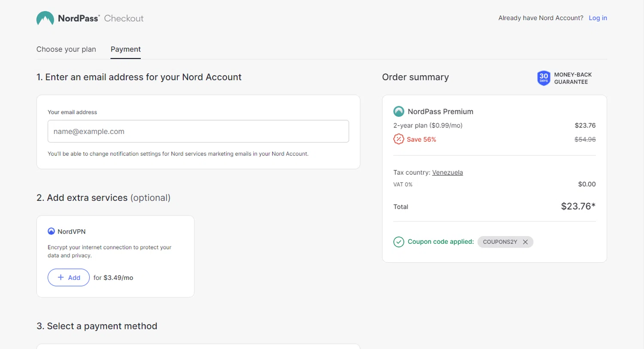644x349 pixels.
Task: Click the green coupon applied checkmark icon
Action: point(399,242)
